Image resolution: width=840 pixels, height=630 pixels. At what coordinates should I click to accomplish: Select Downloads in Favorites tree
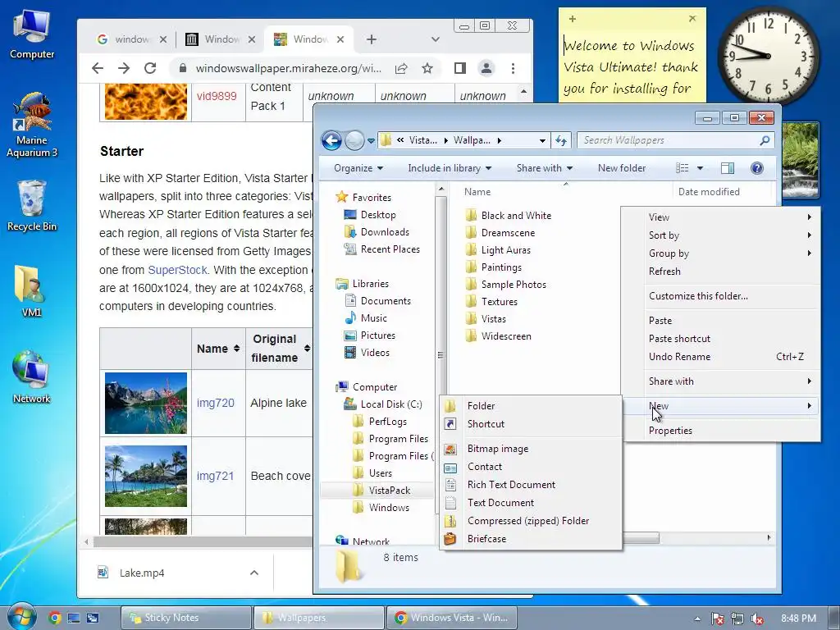click(x=377, y=232)
